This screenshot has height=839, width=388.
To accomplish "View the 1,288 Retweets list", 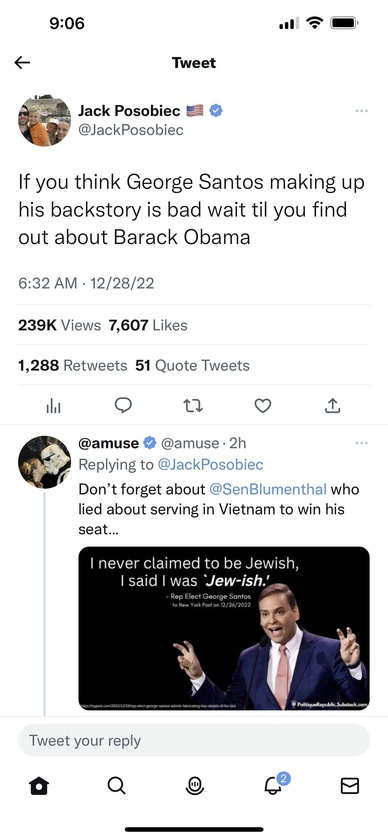I will click(x=73, y=366).
